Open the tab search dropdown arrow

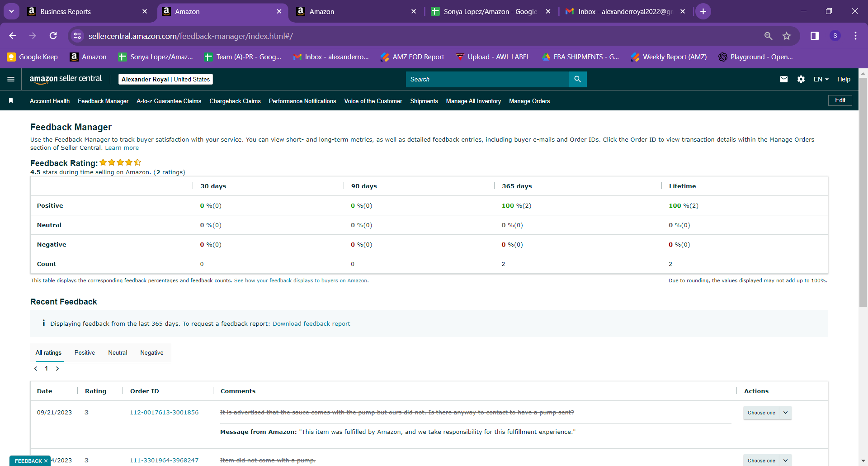(x=11, y=11)
